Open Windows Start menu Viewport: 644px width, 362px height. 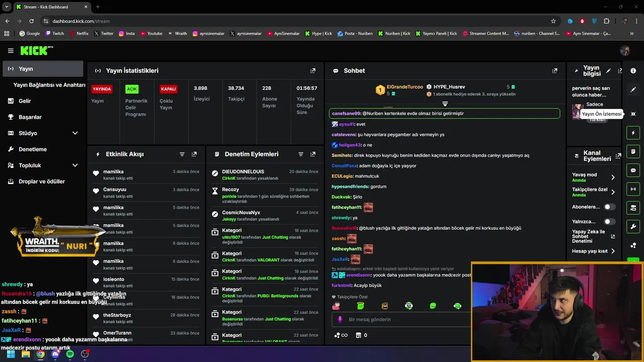point(11,354)
